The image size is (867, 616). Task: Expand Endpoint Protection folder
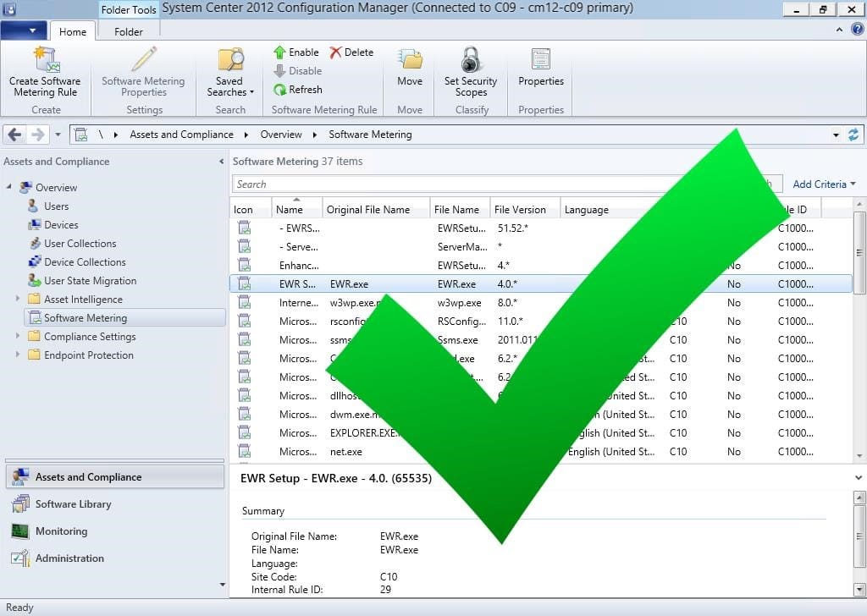(x=17, y=355)
